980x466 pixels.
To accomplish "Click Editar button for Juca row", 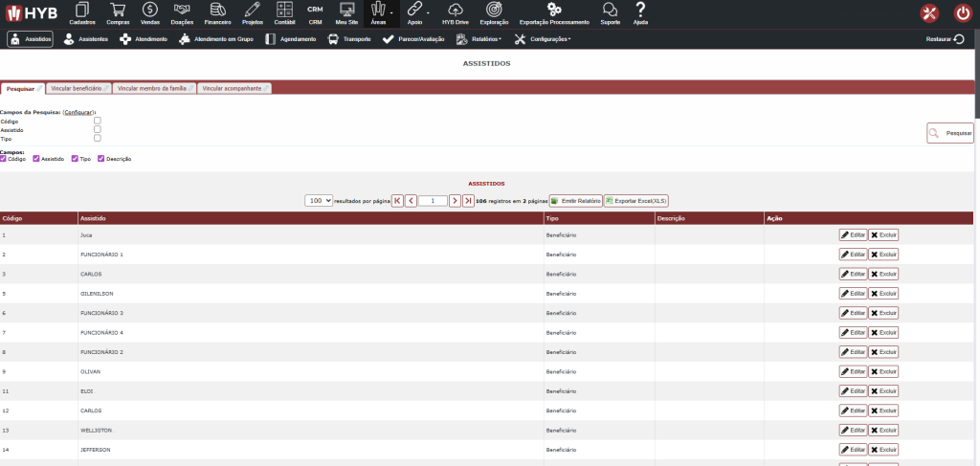I will [853, 234].
